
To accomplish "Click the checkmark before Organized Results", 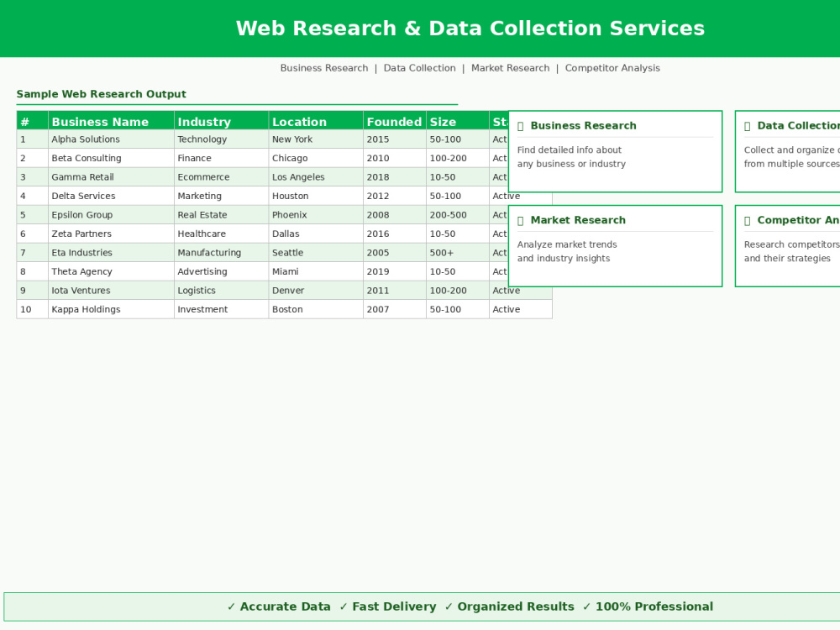I will (x=449, y=606).
